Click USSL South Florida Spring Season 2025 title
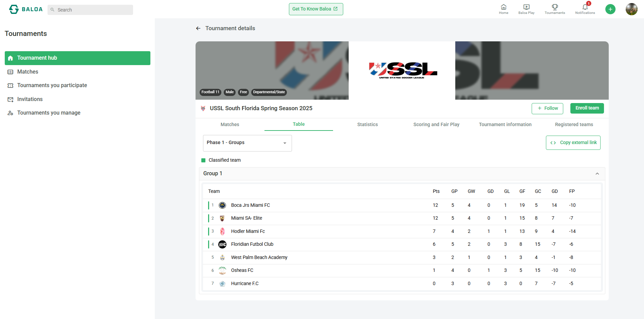 click(261, 108)
